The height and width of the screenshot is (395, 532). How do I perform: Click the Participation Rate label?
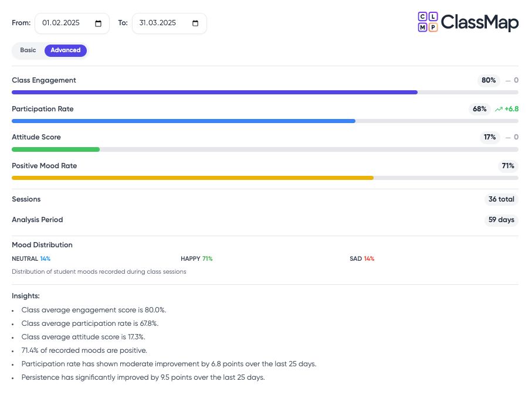coord(43,109)
